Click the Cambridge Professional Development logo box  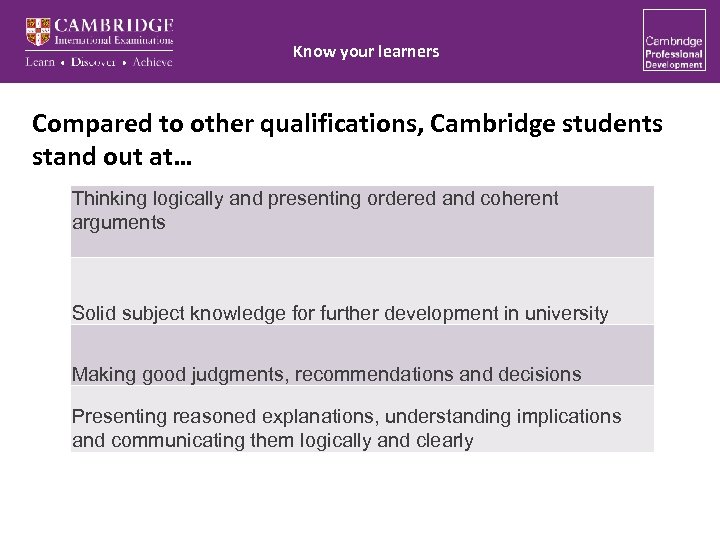(673, 40)
